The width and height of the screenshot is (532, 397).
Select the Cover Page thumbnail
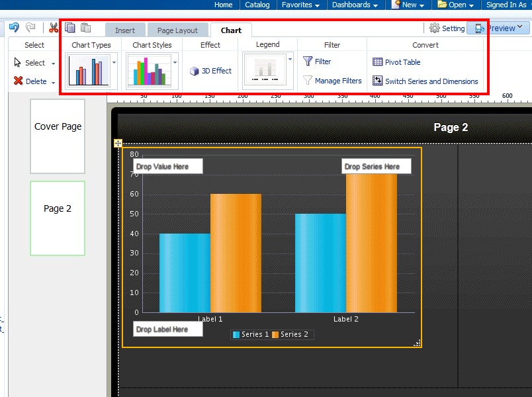tap(58, 136)
